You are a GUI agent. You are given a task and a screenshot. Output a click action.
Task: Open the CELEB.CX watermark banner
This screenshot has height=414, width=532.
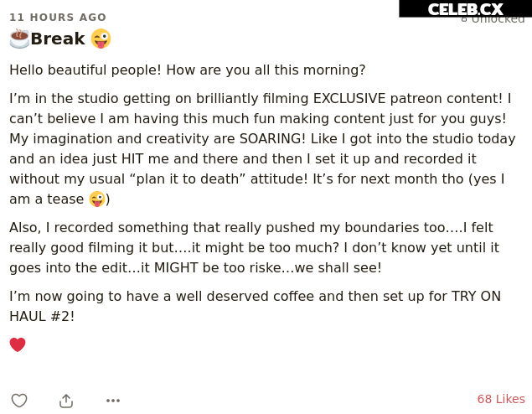465,9
